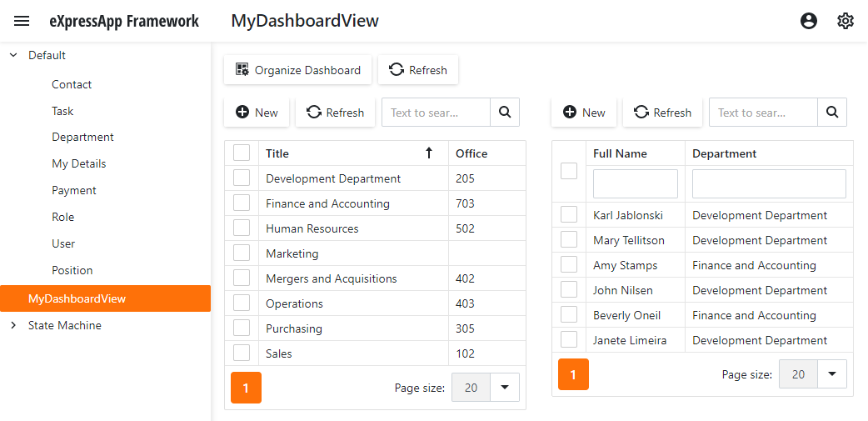Open the settings gear icon
868x421 pixels.
[x=846, y=21]
